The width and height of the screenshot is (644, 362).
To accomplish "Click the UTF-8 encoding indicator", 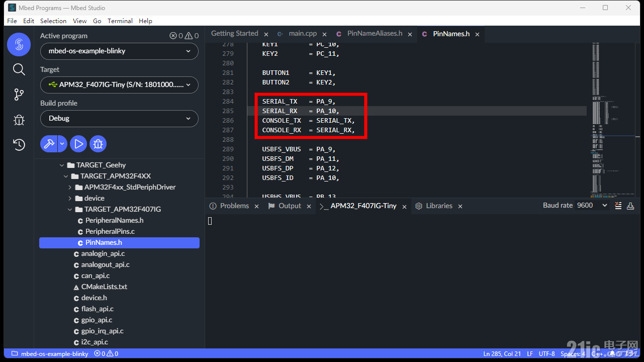I will point(547,353).
